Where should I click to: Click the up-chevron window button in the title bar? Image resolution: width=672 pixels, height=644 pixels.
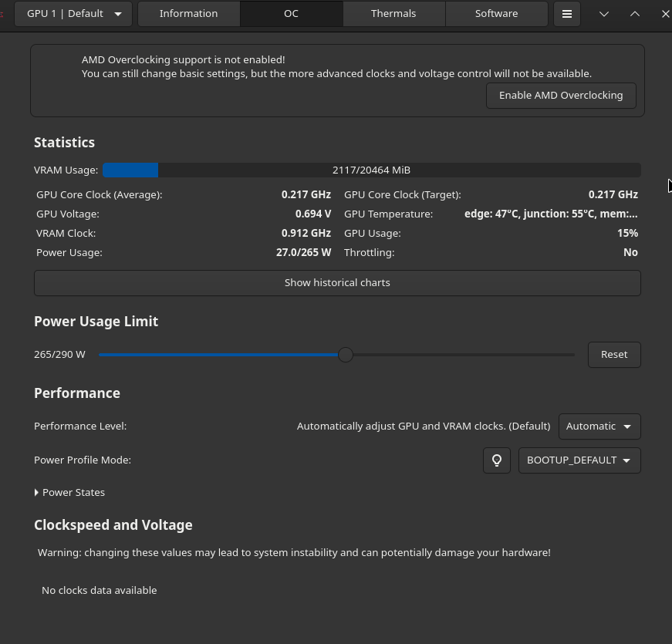635,14
